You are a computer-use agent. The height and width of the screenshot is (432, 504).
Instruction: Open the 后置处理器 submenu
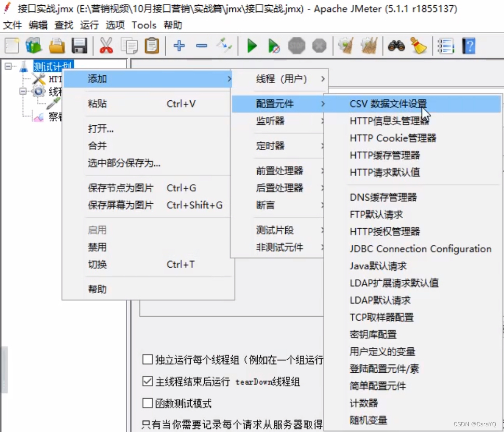point(277,188)
